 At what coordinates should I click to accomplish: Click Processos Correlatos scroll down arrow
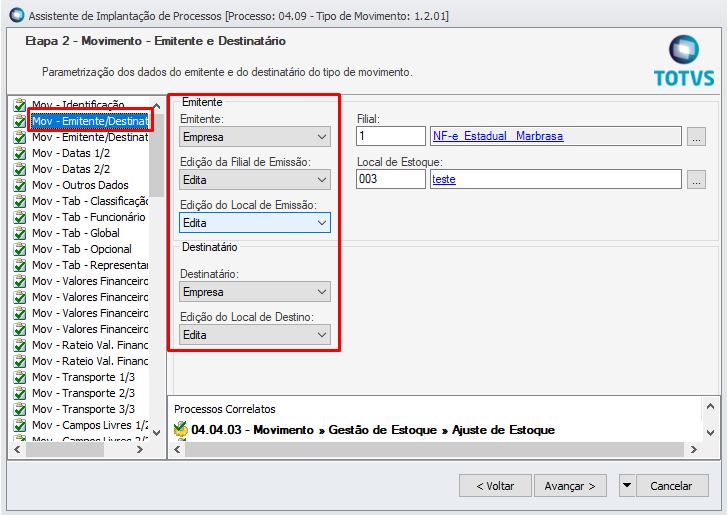click(x=710, y=432)
